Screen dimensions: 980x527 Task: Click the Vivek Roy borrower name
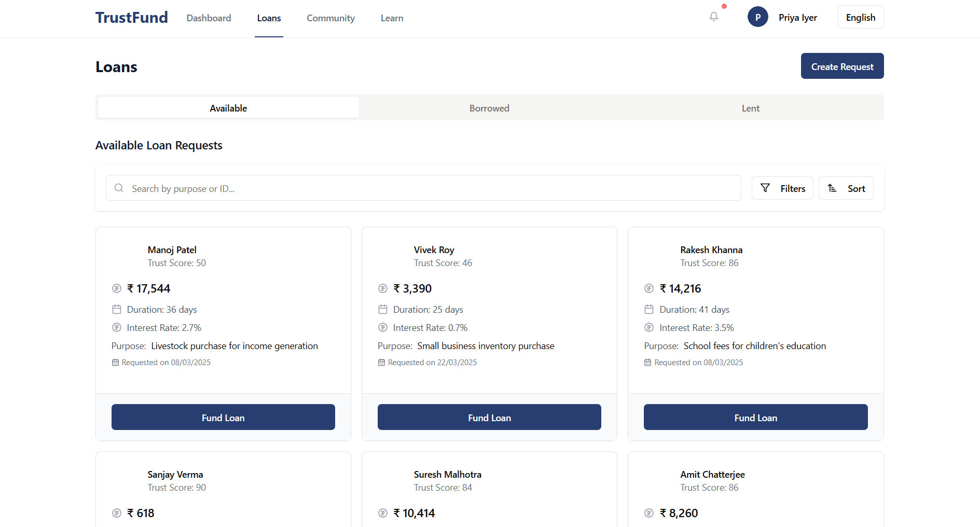434,250
